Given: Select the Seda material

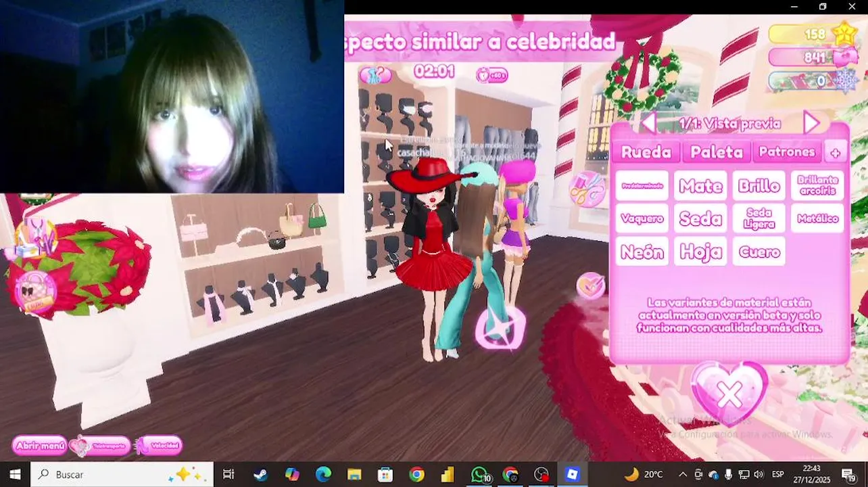Looking at the screenshot, I should pyautogui.click(x=700, y=218).
